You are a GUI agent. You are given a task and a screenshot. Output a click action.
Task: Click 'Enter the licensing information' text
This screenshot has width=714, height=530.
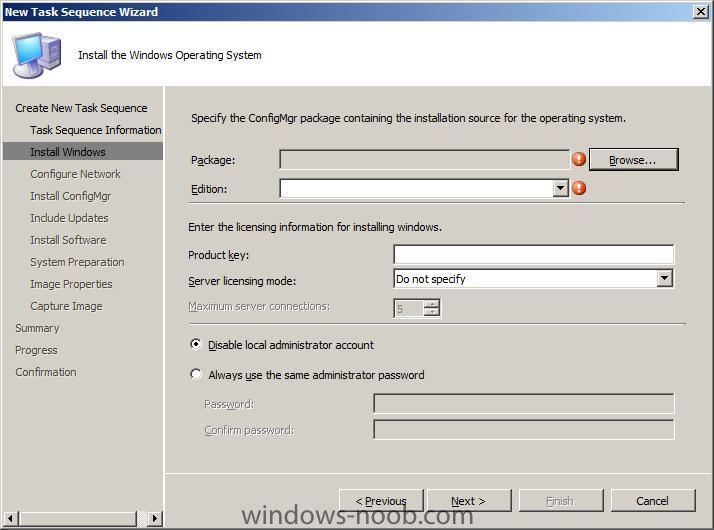click(x=315, y=227)
